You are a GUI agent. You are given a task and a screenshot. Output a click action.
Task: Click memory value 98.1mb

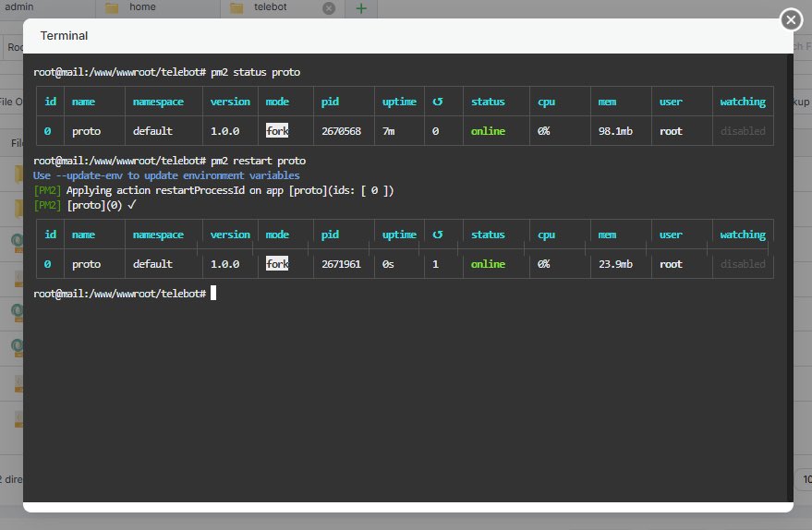pyautogui.click(x=616, y=131)
